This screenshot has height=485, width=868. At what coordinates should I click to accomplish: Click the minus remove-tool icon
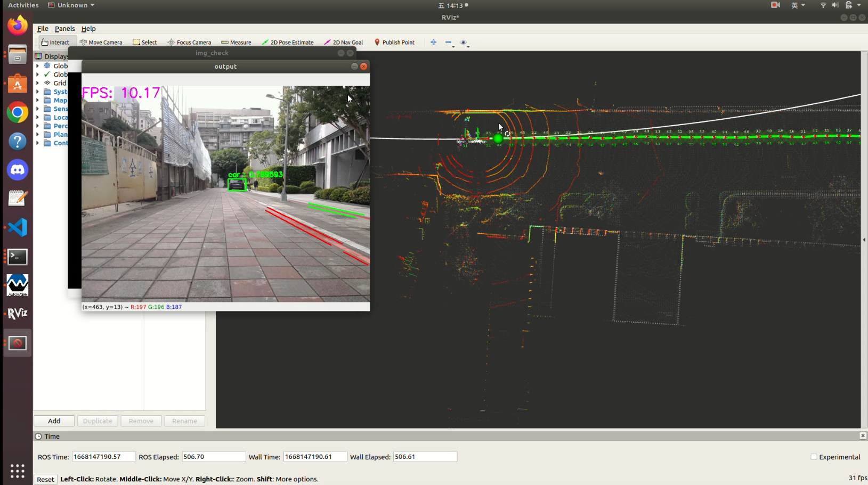[448, 43]
